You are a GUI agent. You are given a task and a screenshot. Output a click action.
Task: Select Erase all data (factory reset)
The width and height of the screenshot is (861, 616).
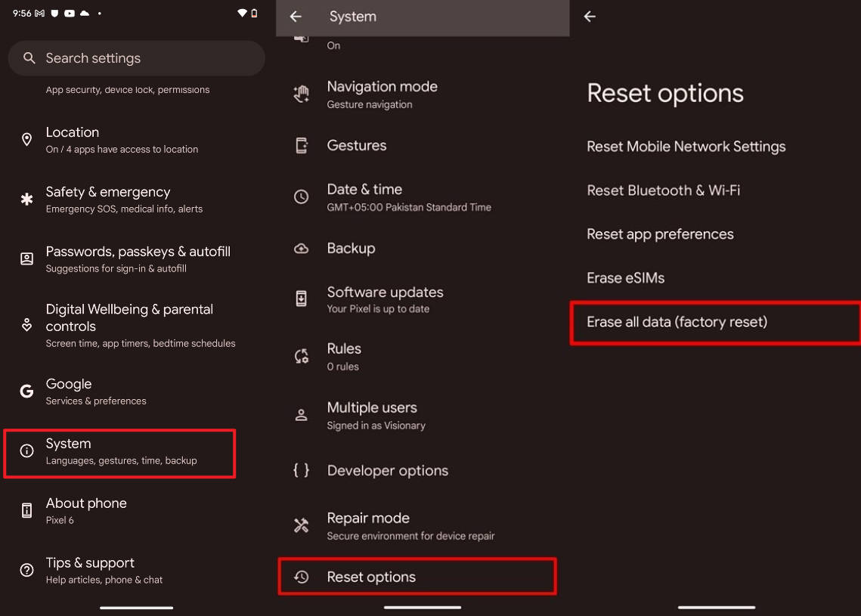pyautogui.click(x=714, y=323)
